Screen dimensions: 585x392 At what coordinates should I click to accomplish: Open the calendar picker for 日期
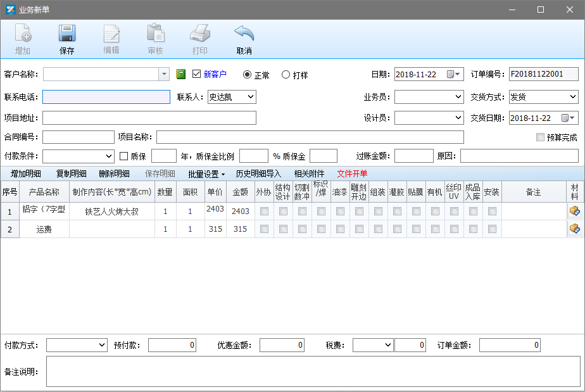451,75
